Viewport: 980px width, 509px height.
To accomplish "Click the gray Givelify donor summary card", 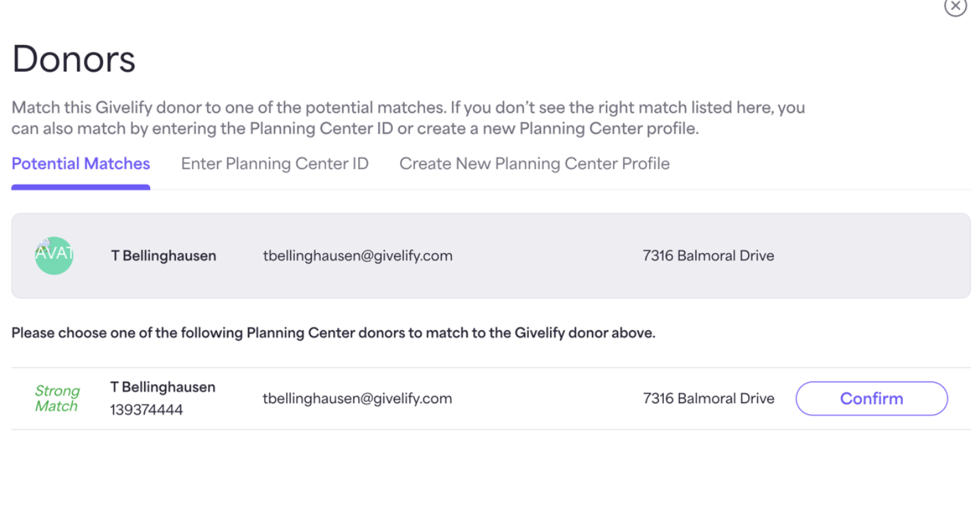I will click(x=491, y=256).
